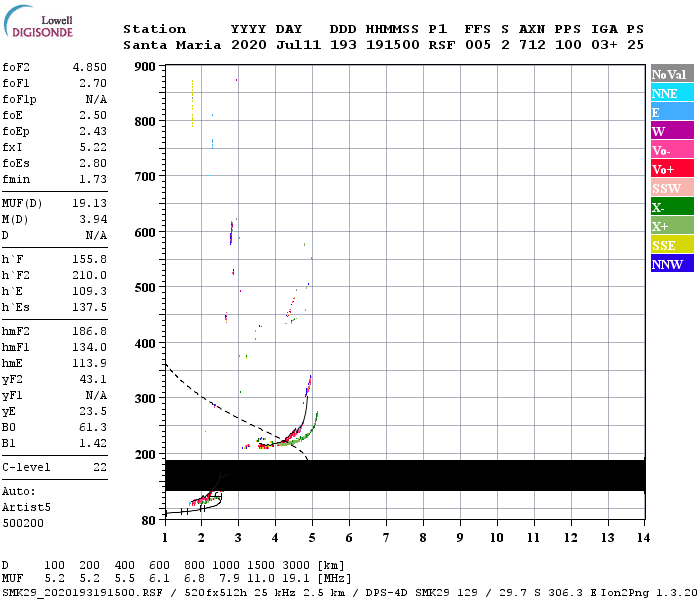The width and height of the screenshot is (700, 600).
Task: Click the MUF(D) value 19.13
Action: coord(90,204)
